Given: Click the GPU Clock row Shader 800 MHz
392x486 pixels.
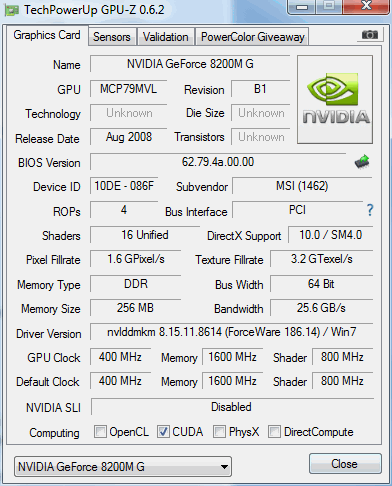Looking at the screenshot, I should point(342,357).
